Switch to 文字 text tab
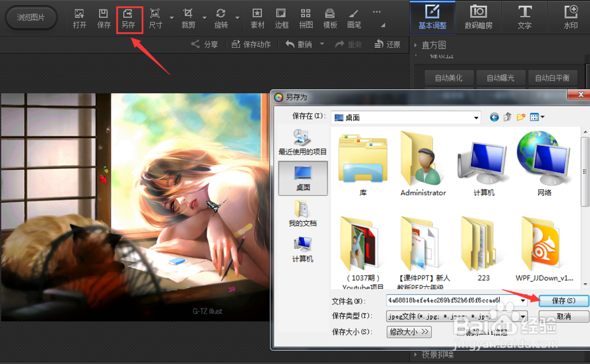 tap(524, 17)
